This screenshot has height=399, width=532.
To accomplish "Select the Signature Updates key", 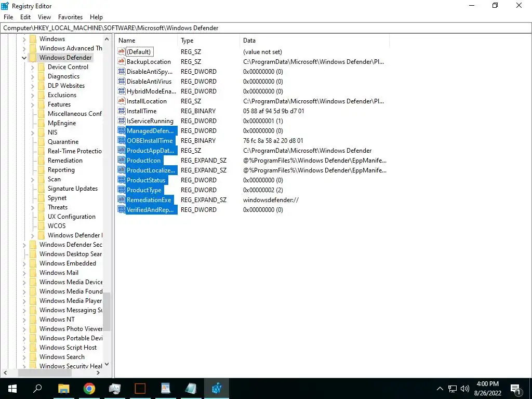I will pos(73,188).
